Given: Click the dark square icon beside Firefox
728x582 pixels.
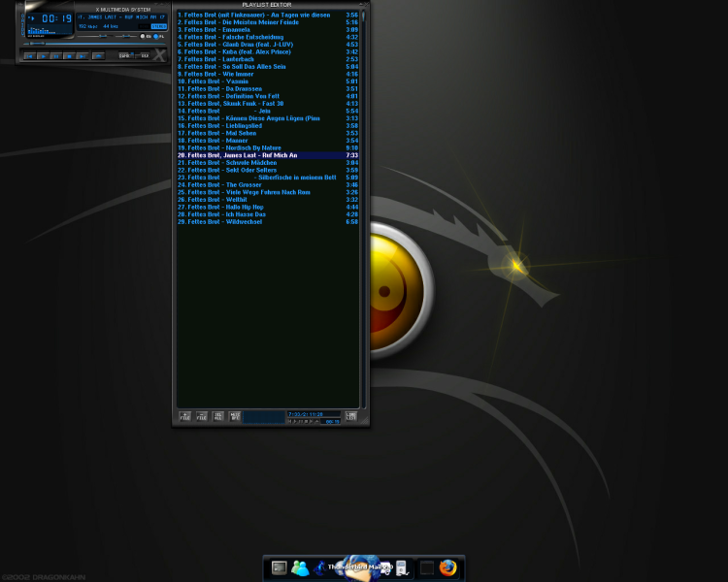Looking at the screenshot, I should point(427,567).
